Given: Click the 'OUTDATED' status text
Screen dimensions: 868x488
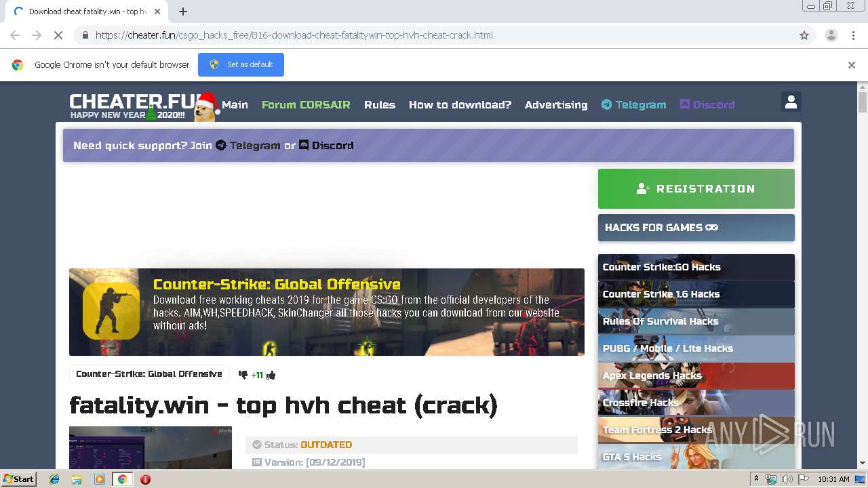Looking at the screenshot, I should 326,445.
